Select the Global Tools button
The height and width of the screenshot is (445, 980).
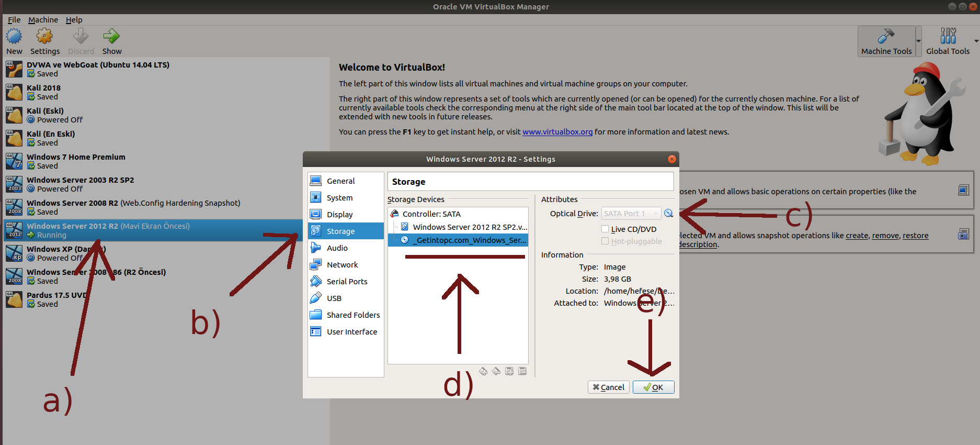coord(948,41)
